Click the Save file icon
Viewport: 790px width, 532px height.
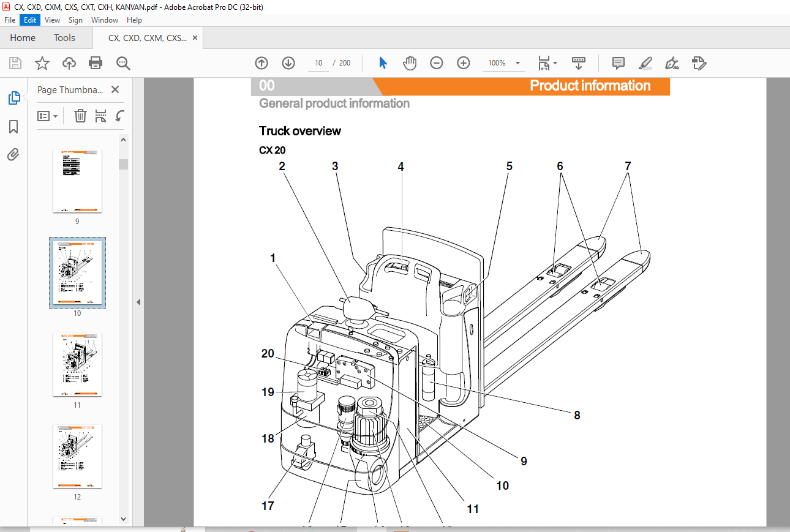tap(15, 63)
